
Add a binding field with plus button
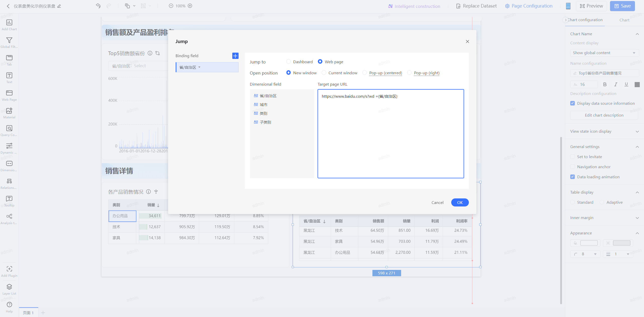(235, 56)
